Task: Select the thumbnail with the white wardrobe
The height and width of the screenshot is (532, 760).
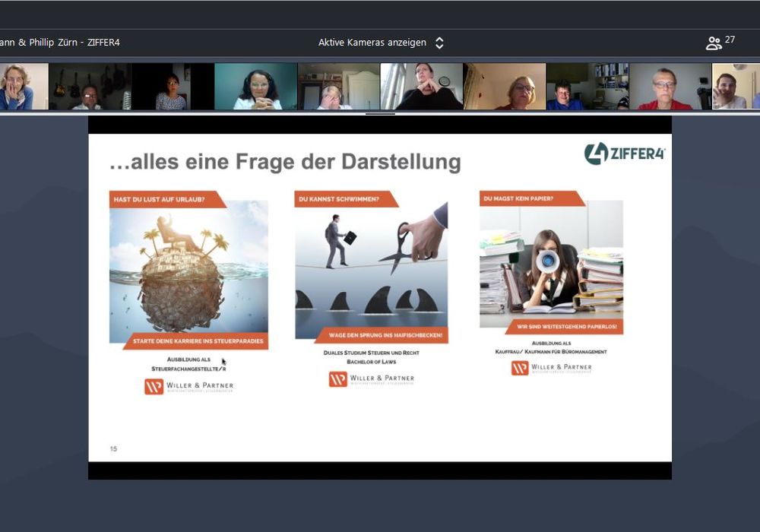Action: pyautogui.click(x=338, y=87)
